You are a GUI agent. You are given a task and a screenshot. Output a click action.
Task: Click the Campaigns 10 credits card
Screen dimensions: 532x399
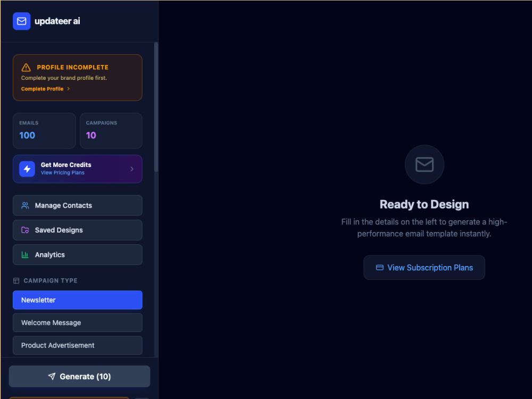pos(111,131)
